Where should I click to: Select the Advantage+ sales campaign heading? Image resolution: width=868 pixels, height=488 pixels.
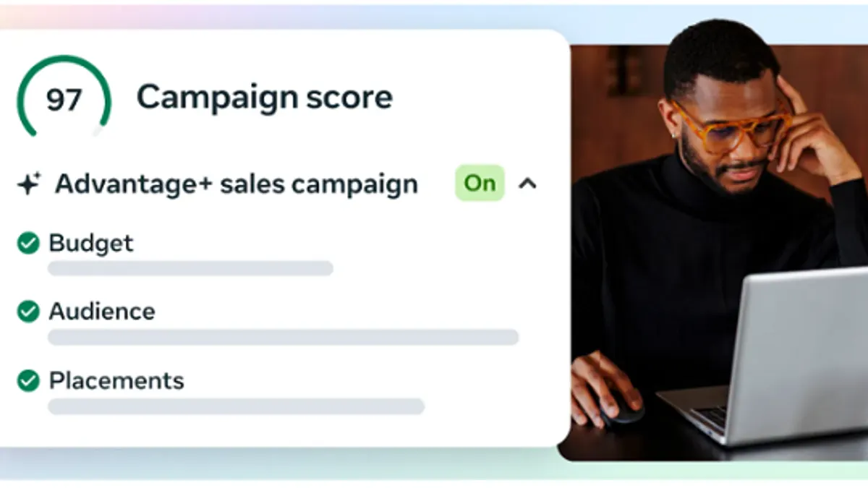tap(237, 184)
